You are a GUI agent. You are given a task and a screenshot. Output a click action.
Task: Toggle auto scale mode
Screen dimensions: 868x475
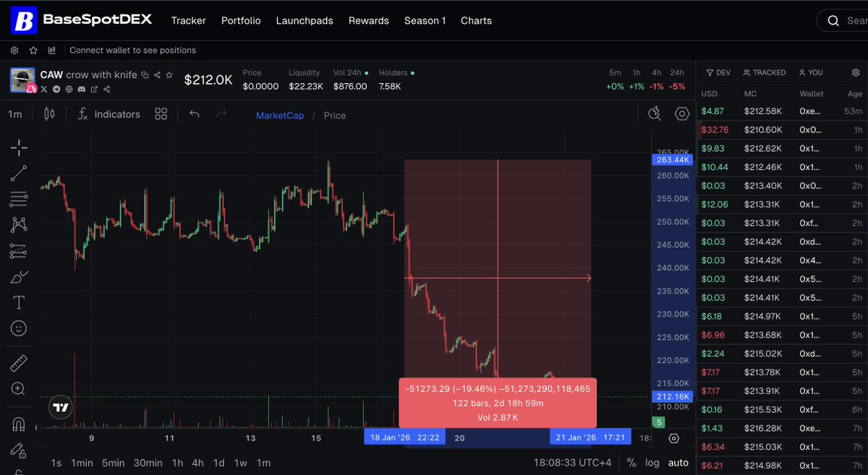[x=678, y=463]
